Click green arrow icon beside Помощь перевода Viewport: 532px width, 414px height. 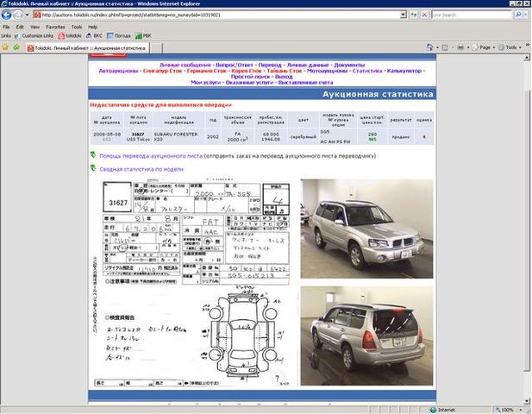(93, 155)
